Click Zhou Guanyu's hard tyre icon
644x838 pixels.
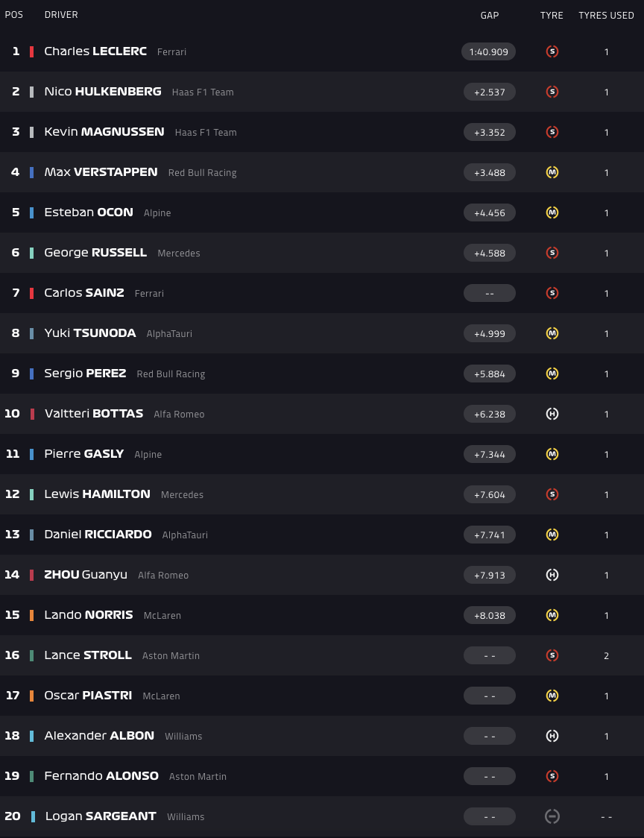pos(552,575)
